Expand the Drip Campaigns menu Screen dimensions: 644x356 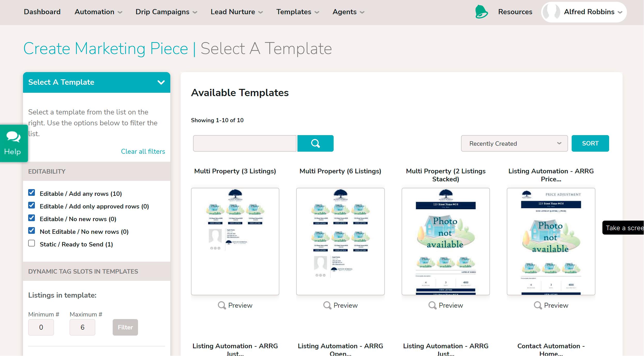(x=166, y=12)
